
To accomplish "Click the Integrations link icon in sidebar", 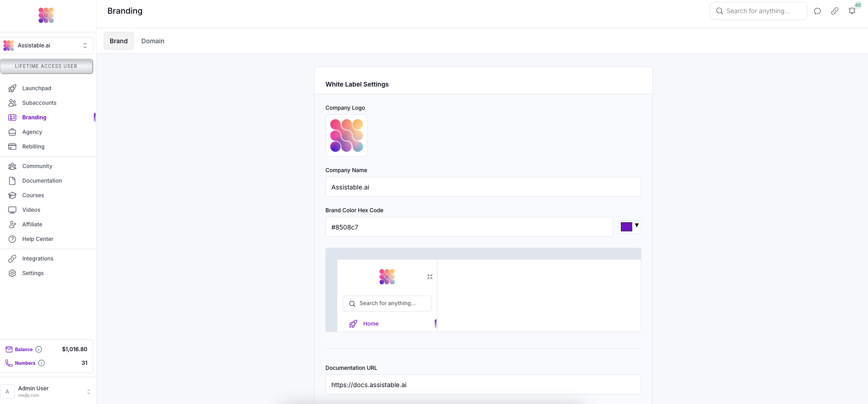I will pyautogui.click(x=12, y=259).
